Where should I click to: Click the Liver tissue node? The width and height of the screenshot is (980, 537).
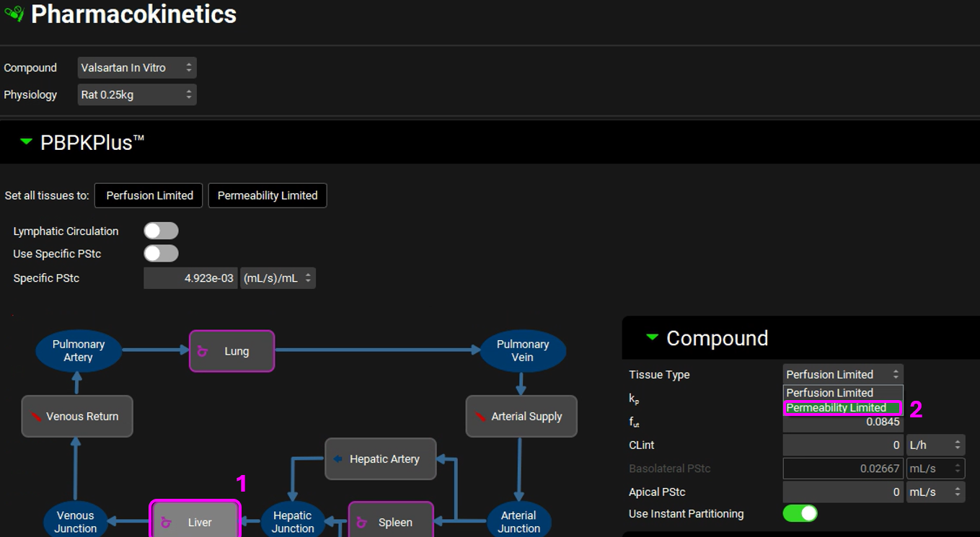tap(195, 521)
